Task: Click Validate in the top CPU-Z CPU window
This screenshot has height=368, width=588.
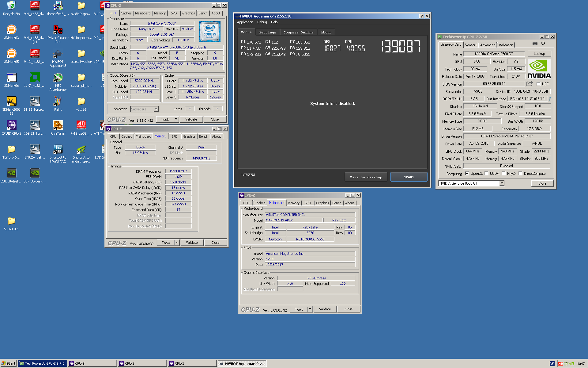Action: click(x=191, y=119)
